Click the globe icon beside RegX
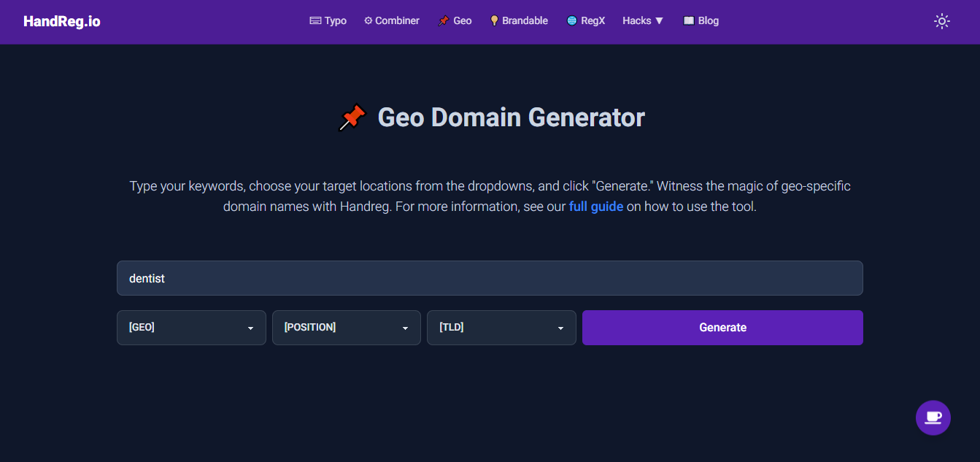The height and width of the screenshot is (462, 980). tap(571, 21)
